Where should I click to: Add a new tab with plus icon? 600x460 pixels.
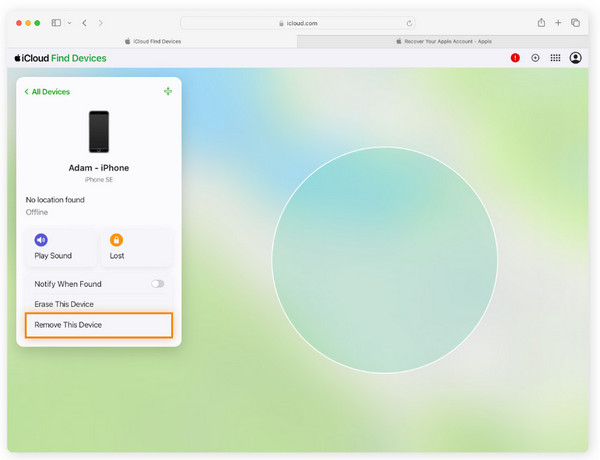[x=558, y=23]
